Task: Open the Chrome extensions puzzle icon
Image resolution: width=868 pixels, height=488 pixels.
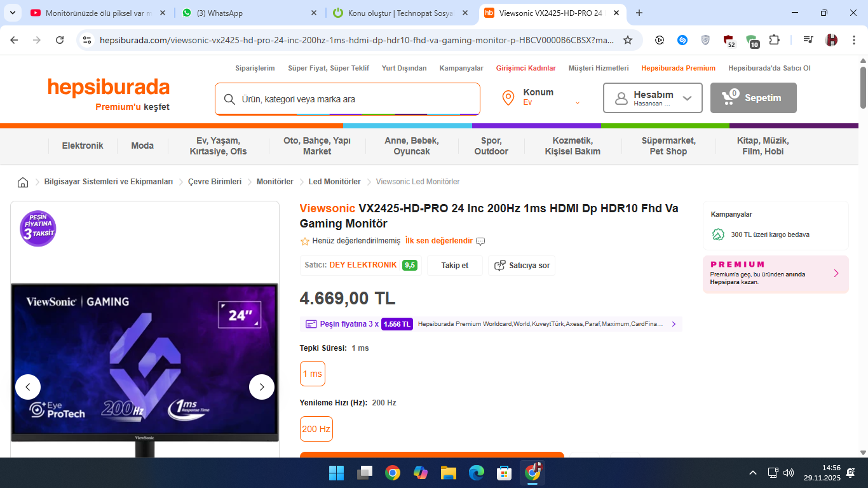Action: [x=774, y=40]
